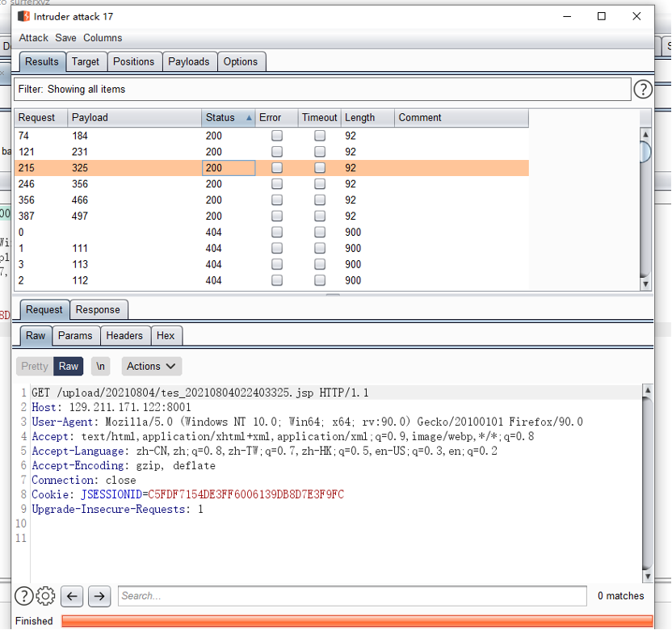This screenshot has width=672, height=630.
Task: Go to next search match arrow
Action: pyautogui.click(x=99, y=596)
